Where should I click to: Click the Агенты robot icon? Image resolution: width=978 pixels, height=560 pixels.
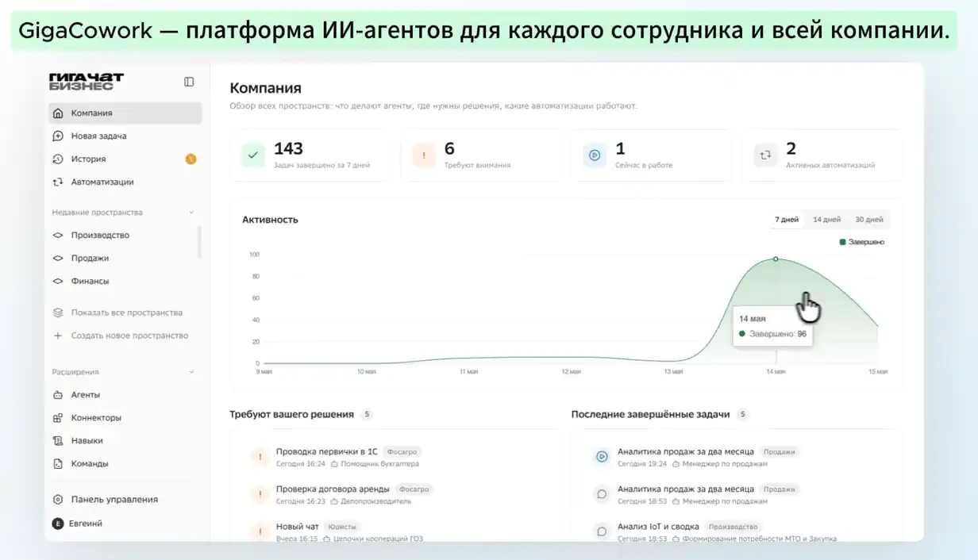[58, 394]
